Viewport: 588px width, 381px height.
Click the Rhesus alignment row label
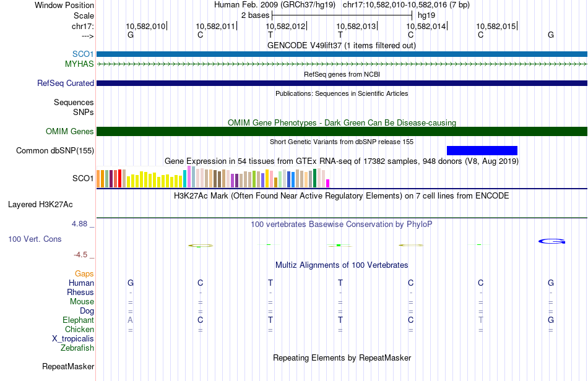[x=80, y=292]
